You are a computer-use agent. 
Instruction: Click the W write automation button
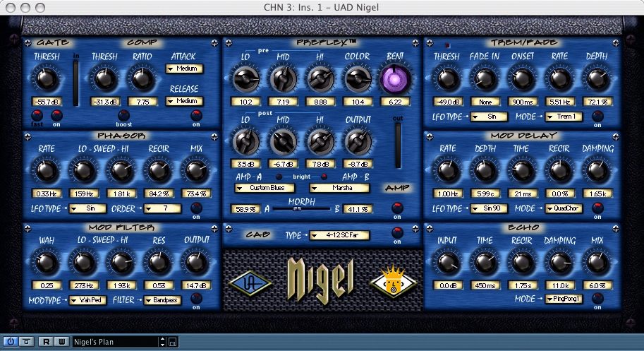point(62,342)
